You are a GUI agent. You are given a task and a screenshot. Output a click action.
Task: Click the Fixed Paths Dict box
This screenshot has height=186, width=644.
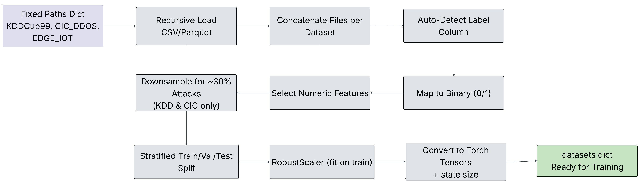53,26
